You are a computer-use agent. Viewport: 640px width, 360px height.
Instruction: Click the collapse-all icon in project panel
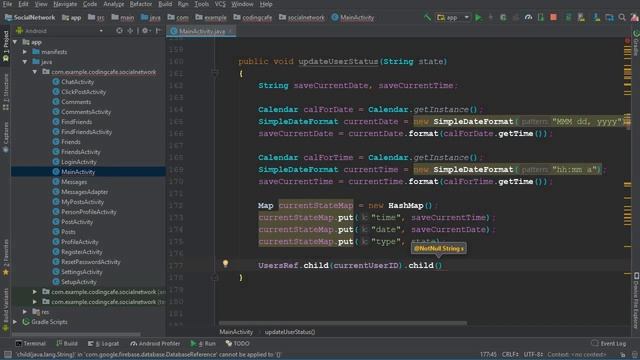[x=130, y=31]
